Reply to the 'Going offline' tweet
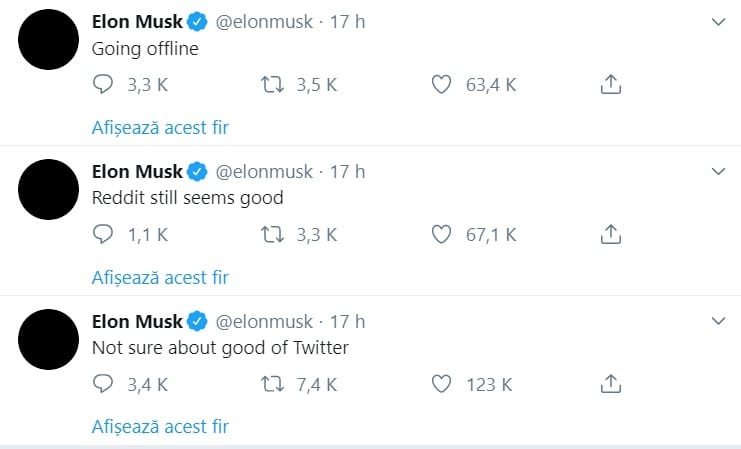The image size is (741, 449). 103,85
